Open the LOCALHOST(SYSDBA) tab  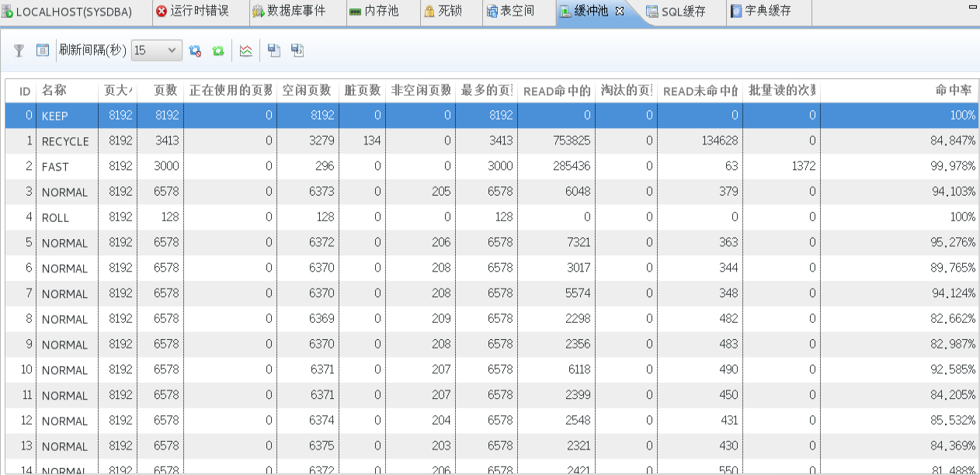[x=70, y=12]
